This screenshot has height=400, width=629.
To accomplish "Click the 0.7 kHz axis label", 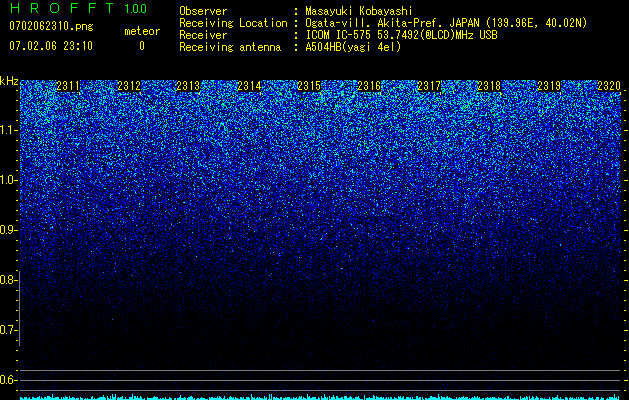I will 8,330.
